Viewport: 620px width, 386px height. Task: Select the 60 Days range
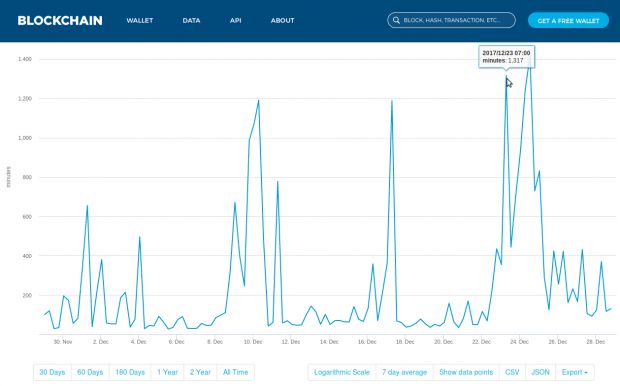pyautogui.click(x=90, y=372)
